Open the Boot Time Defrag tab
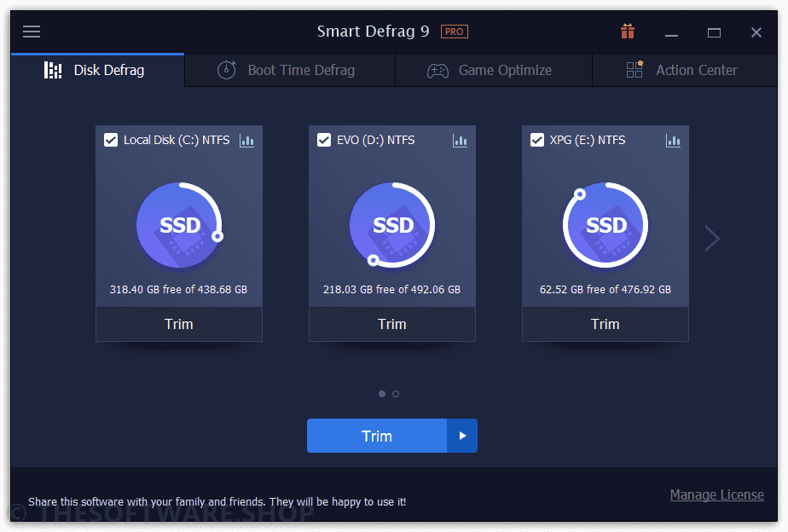 [x=290, y=70]
